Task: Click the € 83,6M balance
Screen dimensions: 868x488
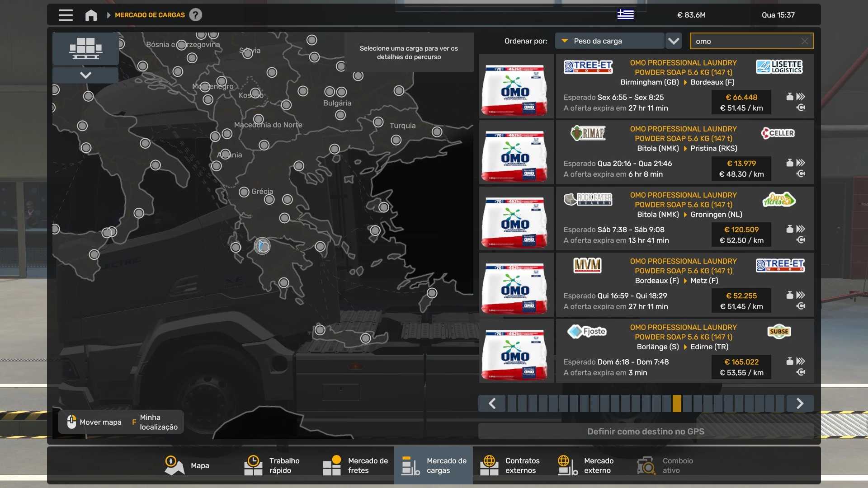Action: 691,15
